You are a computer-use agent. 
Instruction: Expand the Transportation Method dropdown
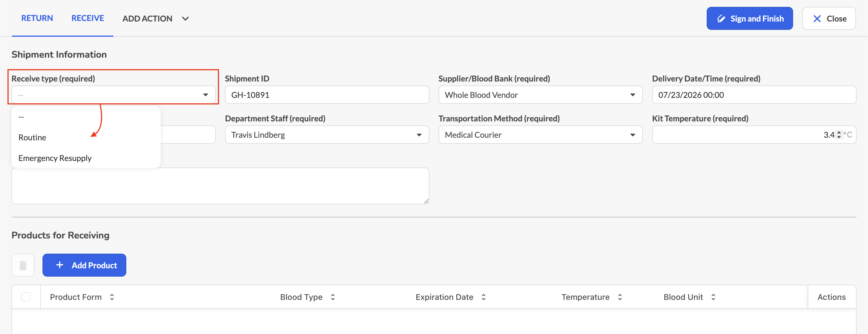pyautogui.click(x=540, y=135)
